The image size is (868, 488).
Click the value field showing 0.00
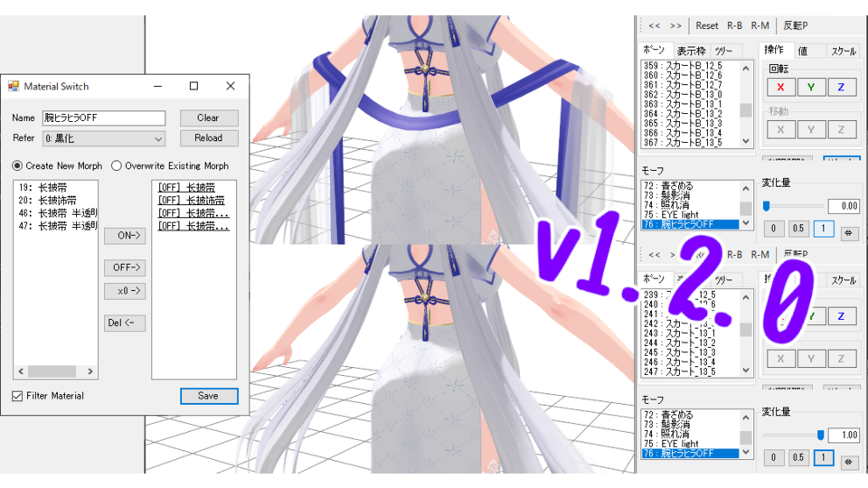(x=844, y=206)
